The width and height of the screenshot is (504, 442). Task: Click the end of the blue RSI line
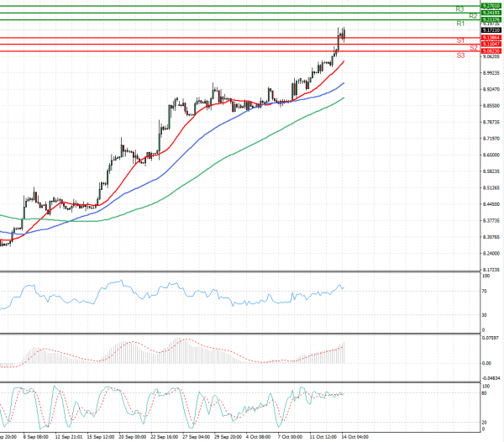[344, 287]
